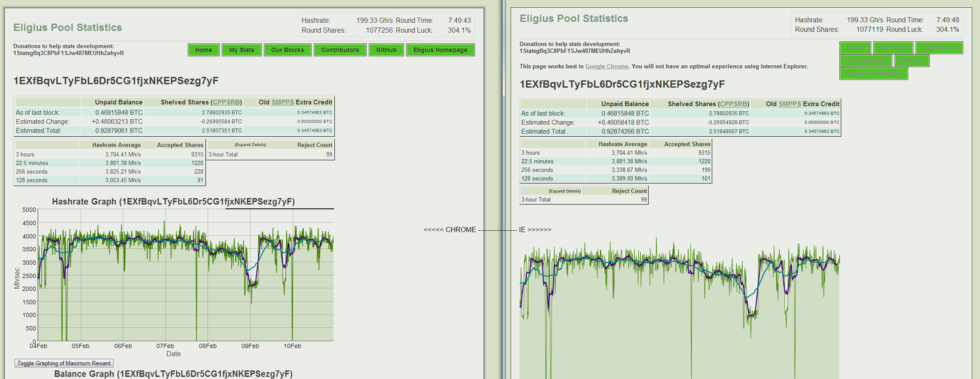Follow SMPPS link in IE window
Screen dimensions: 980x379
click(x=790, y=104)
